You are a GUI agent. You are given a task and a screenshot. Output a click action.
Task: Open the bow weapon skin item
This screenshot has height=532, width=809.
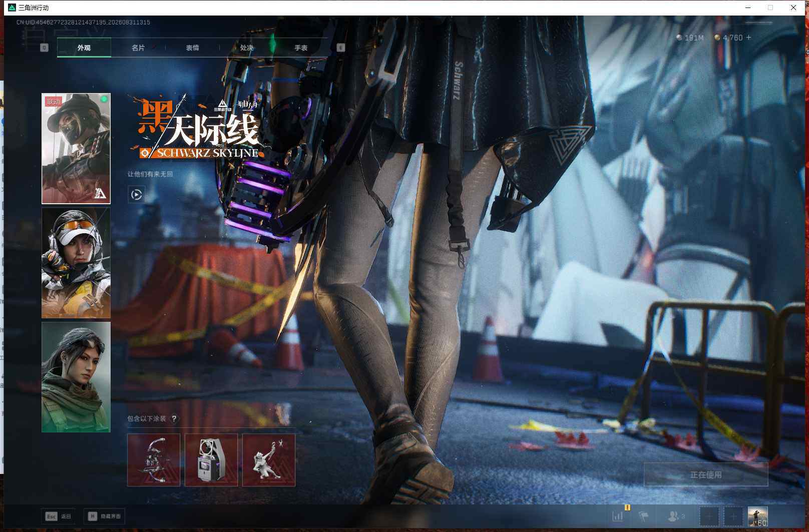click(x=154, y=460)
